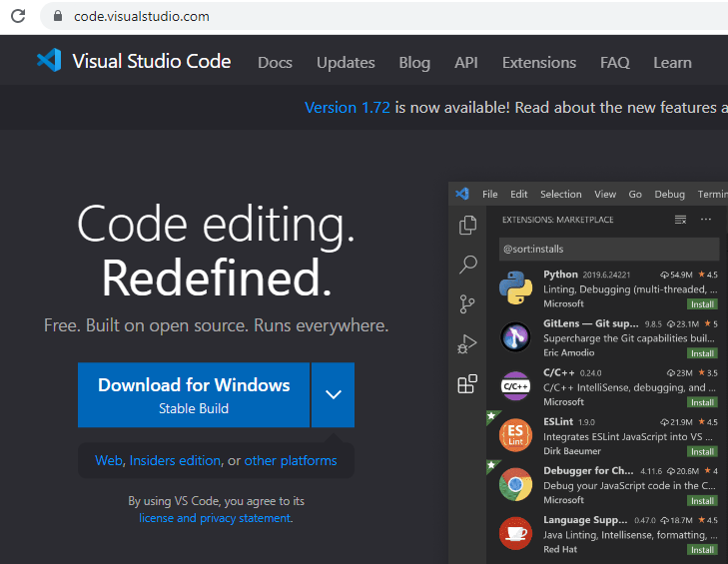Install the C/C++ extension
The height and width of the screenshot is (564, 728).
702,402
